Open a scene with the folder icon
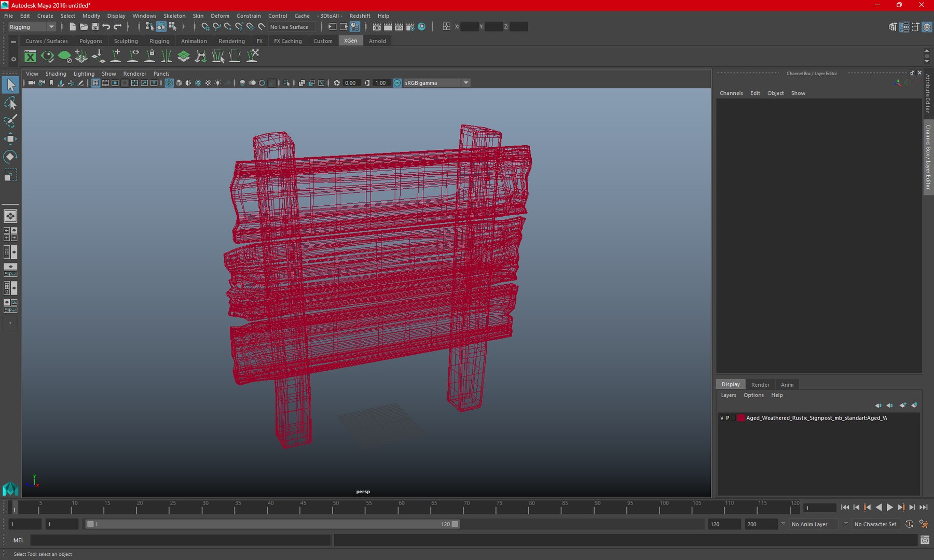 pyautogui.click(x=84, y=26)
